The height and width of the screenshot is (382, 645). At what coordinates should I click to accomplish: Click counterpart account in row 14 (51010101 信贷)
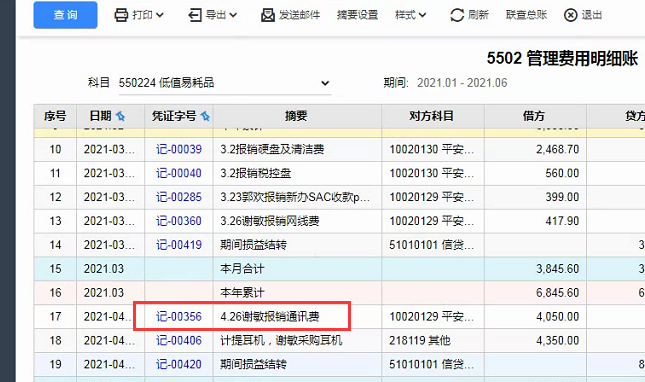pyautogui.click(x=432, y=245)
